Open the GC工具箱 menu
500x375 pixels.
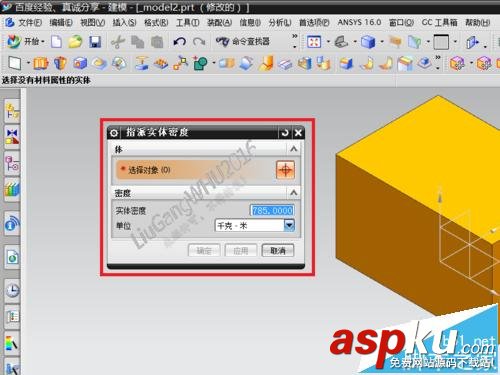click(439, 22)
